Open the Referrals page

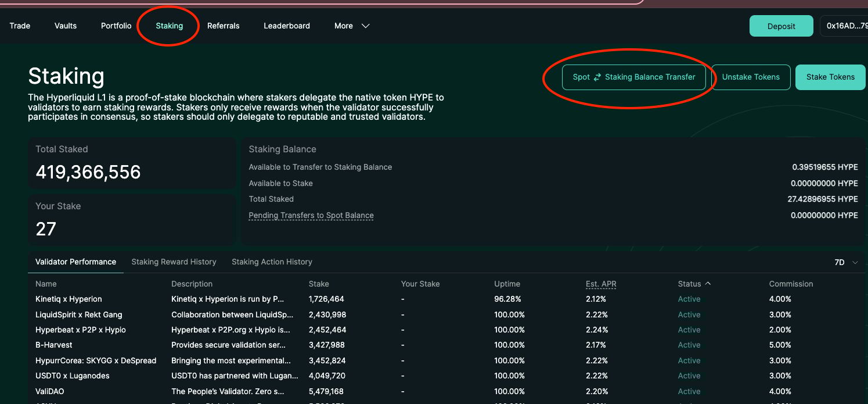click(224, 26)
